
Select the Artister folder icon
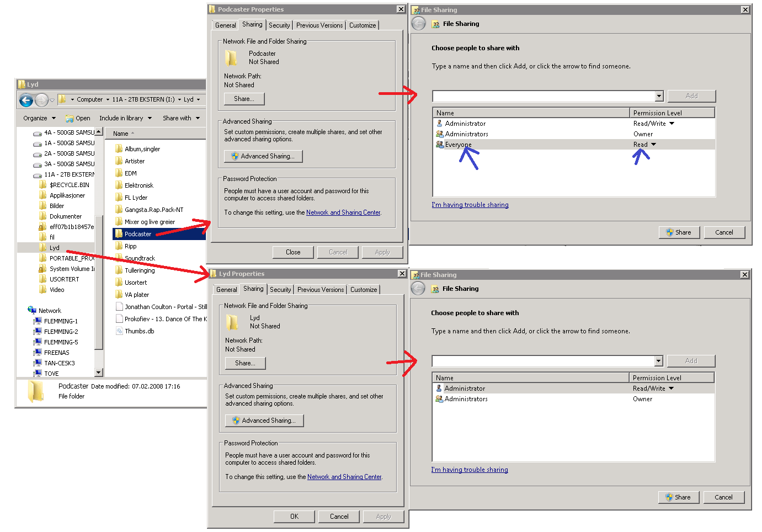pyautogui.click(x=119, y=161)
